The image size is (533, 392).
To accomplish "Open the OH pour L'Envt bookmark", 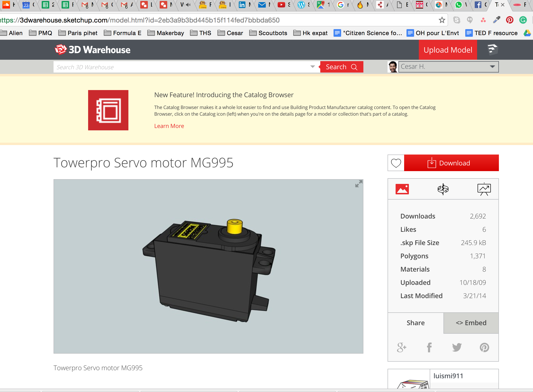I will point(433,33).
